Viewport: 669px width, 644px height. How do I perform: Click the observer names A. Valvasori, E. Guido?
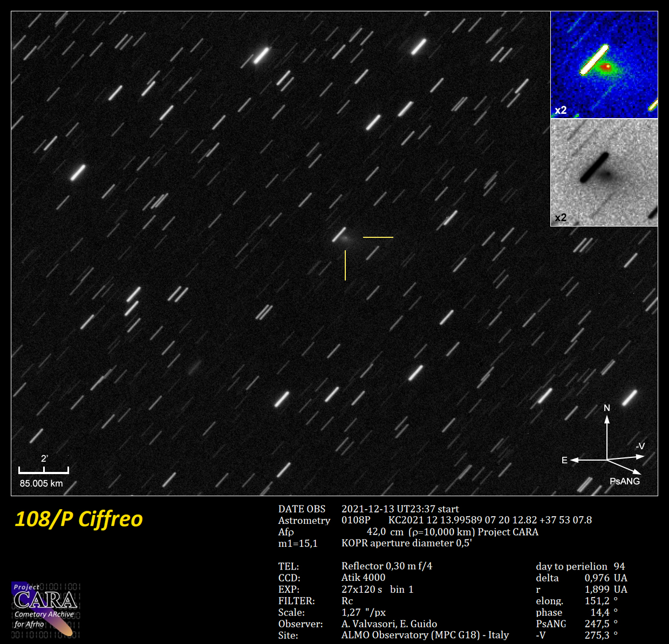389,624
